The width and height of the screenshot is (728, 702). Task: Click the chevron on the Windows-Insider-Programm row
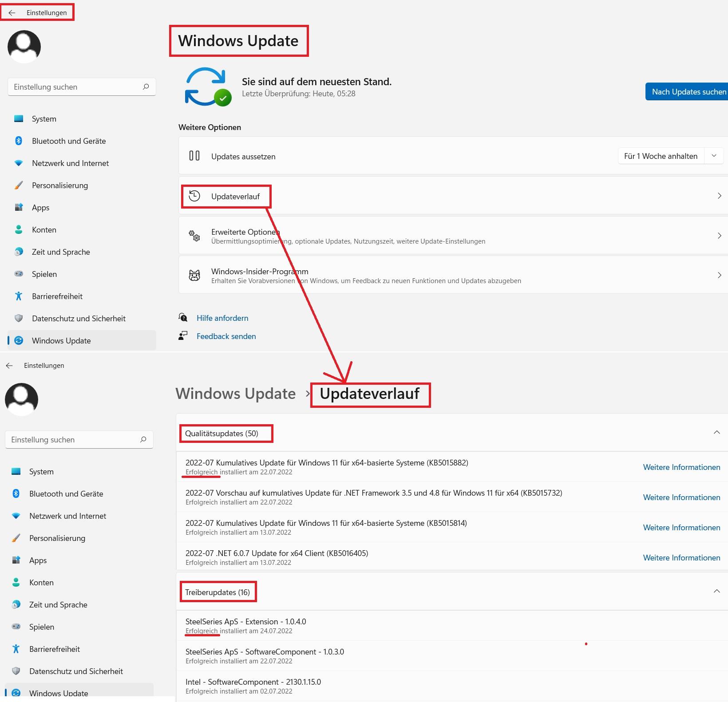[x=720, y=275]
